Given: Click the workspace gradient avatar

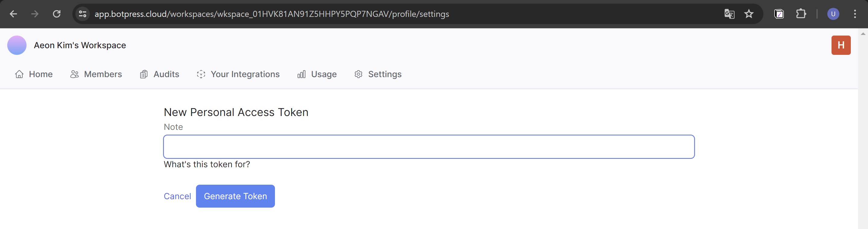Looking at the screenshot, I should (x=17, y=45).
